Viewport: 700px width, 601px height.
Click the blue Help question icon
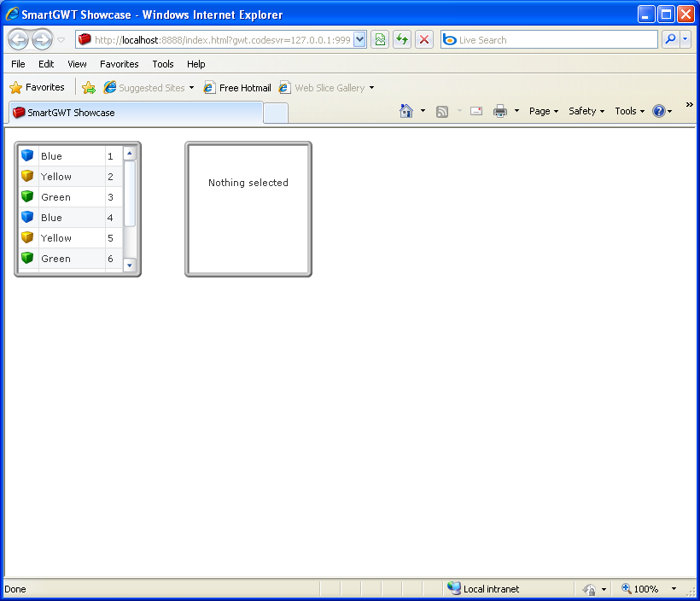(659, 111)
